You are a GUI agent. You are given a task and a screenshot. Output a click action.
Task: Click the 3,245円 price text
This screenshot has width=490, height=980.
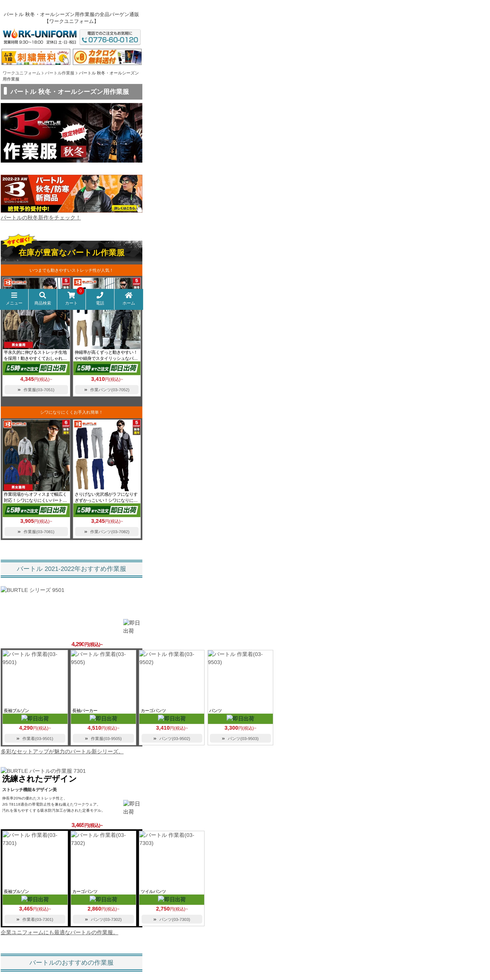tap(107, 521)
